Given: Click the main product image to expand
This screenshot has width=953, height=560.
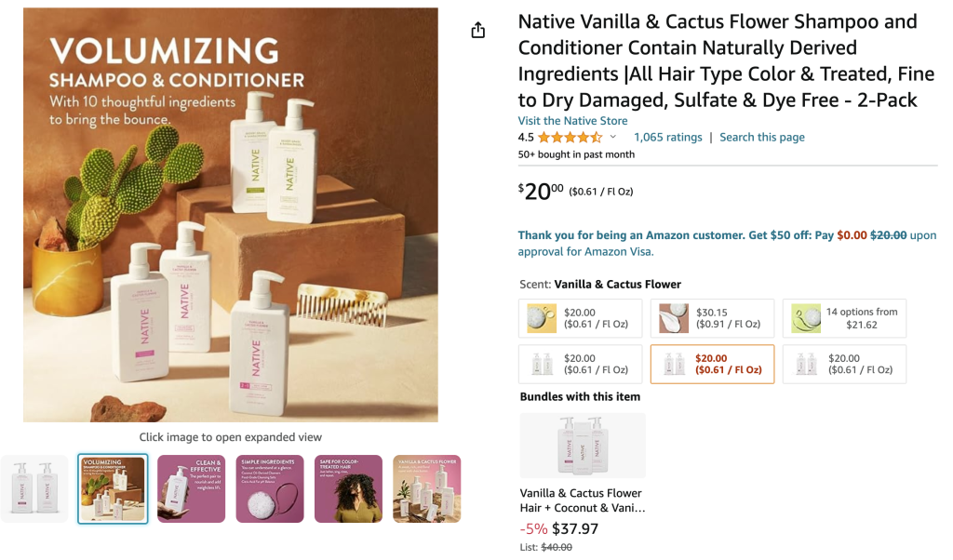Looking at the screenshot, I should (231, 215).
